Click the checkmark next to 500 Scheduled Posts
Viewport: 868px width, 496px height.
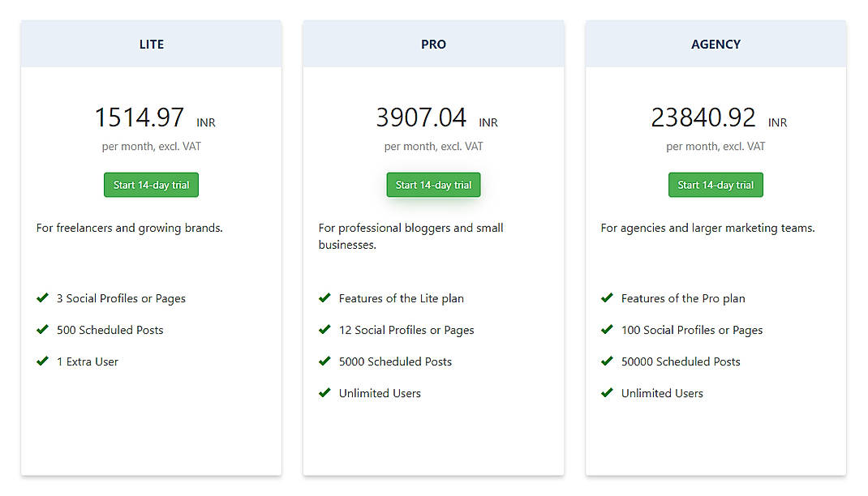click(43, 330)
